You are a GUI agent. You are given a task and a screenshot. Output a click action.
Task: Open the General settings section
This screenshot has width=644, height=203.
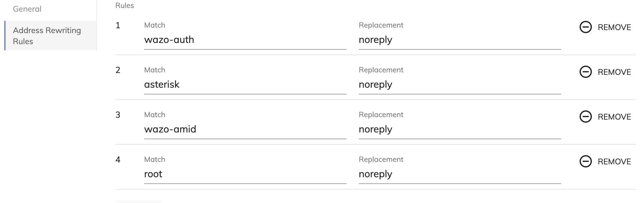pyautogui.click(x=27, y=9)
